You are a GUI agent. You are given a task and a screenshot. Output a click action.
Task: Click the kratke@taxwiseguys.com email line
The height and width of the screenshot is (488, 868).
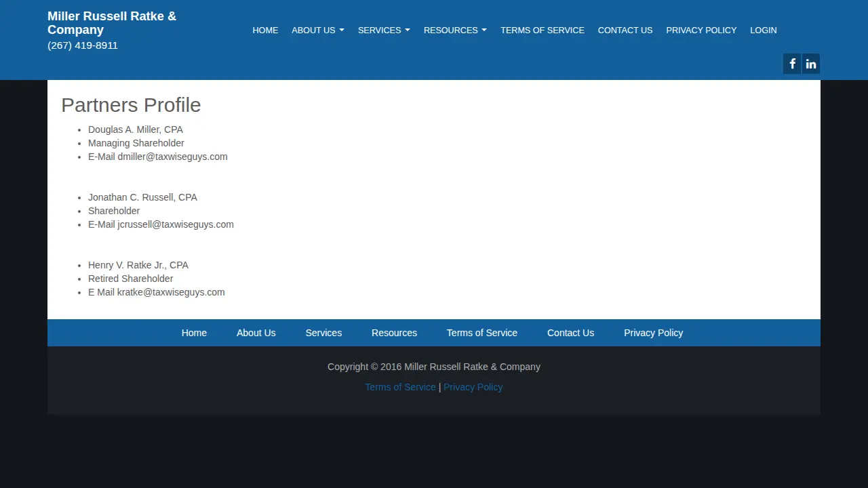click(157, 292)
